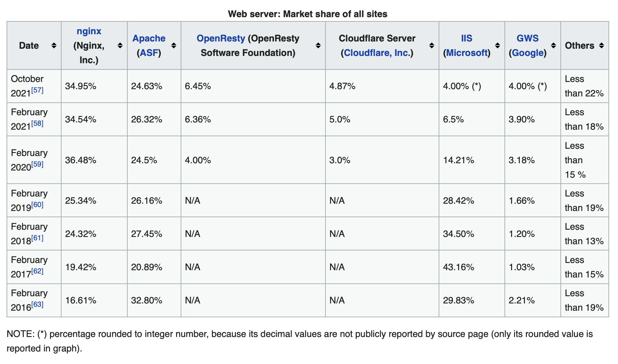This screenshot has width=618, height=364.
Task: Select nginx value 34.95%
Action: 81,86
